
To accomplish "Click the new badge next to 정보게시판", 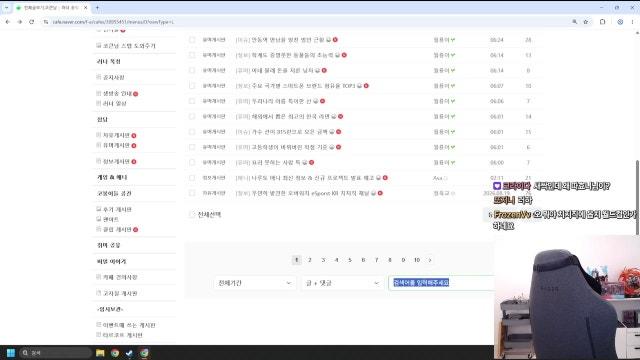I will tap(134, 162).
